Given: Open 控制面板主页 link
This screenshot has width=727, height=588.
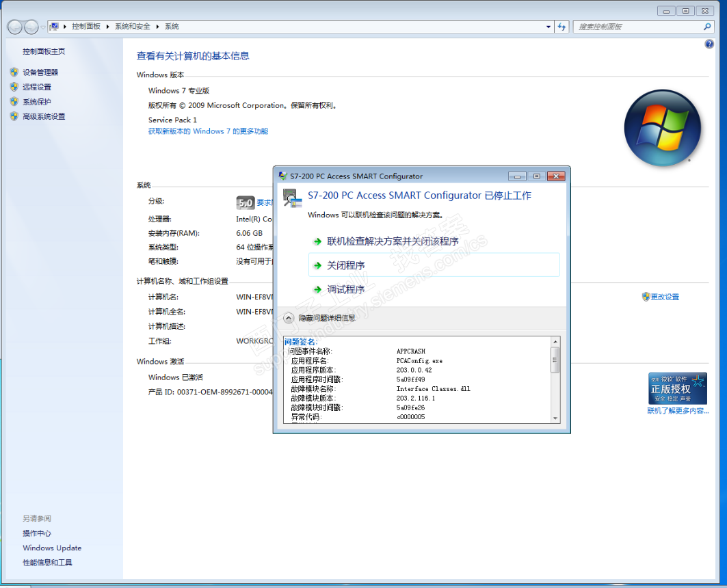Looking at the screenshot, I should [x=44, y=51].
